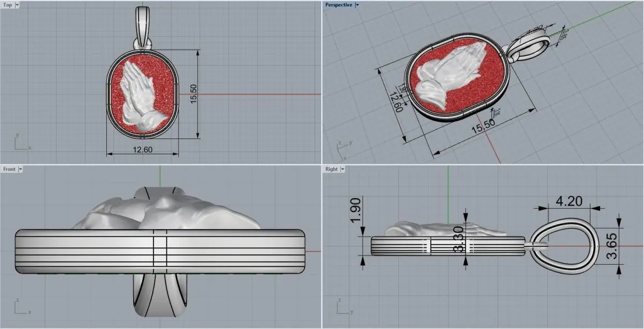Select the 15.50 dimension in Top view

point(194,94)
